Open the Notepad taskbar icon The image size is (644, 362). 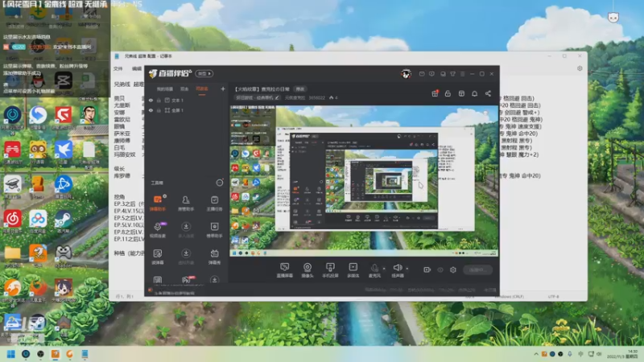tap(85, 354)
